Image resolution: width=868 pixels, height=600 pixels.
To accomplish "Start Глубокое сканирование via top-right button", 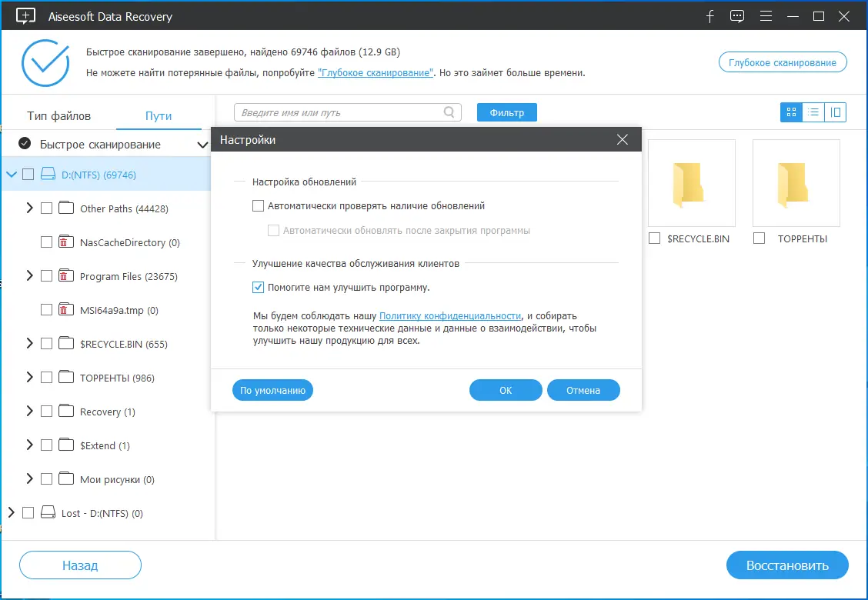I will tap(782, 62).
